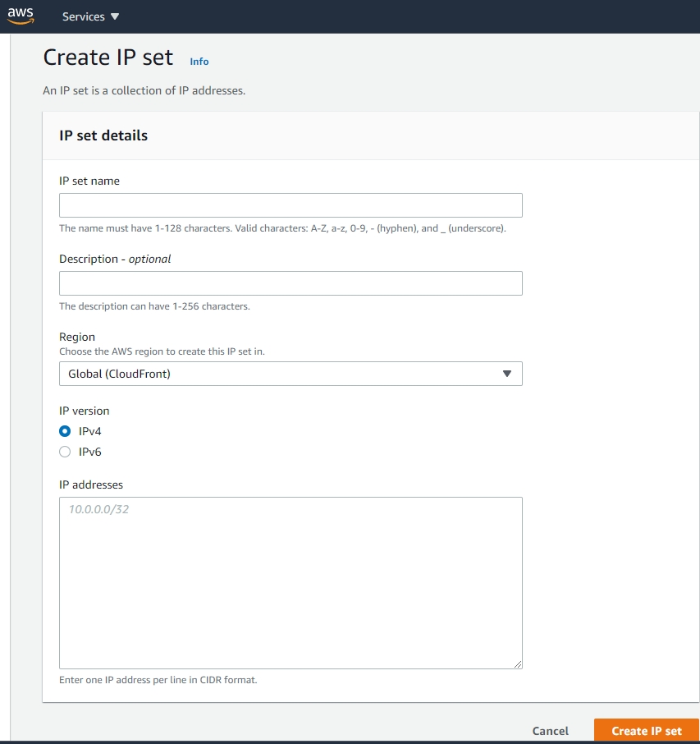
Task: Click the IP set details section header
Action: pyautogui.click(x=103, y=135)
